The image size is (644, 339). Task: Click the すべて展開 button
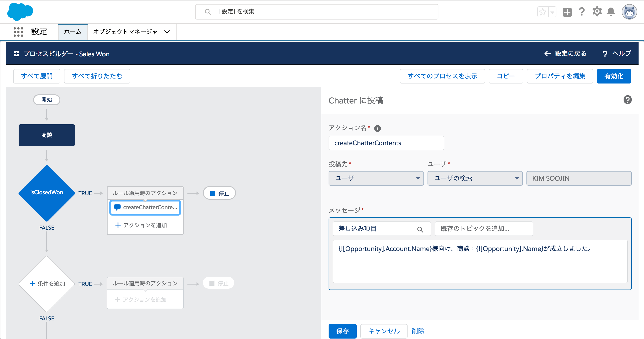coord(37,76)
